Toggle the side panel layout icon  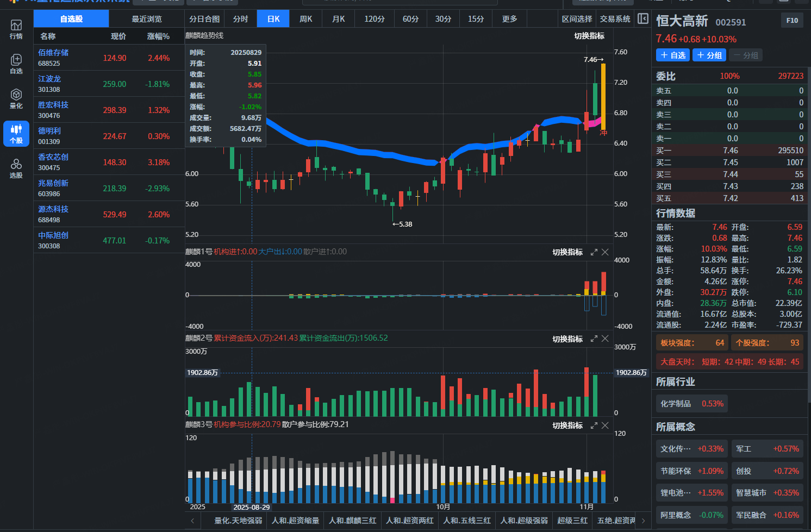click(x=643, y=18)
